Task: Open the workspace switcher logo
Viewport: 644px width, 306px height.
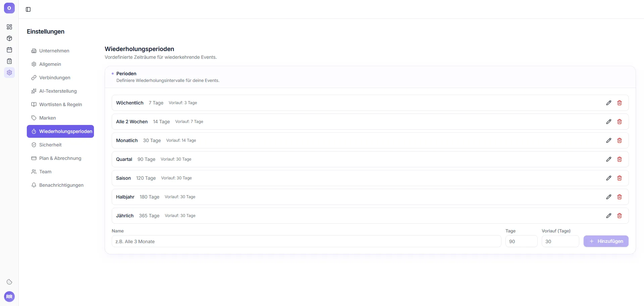Action: click(9, 8)
